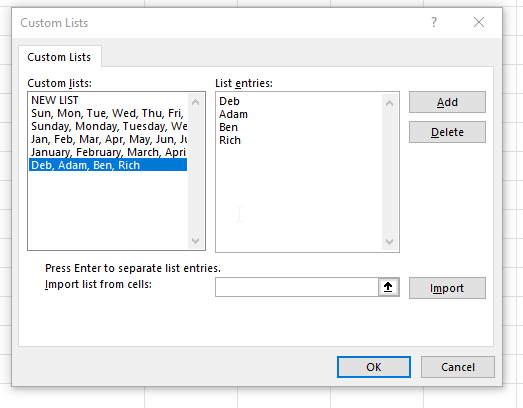The height and width of the screenshot is (408, 523).
Task: Click the Adam entry in List entries
Action: click(x=233, y=114)
